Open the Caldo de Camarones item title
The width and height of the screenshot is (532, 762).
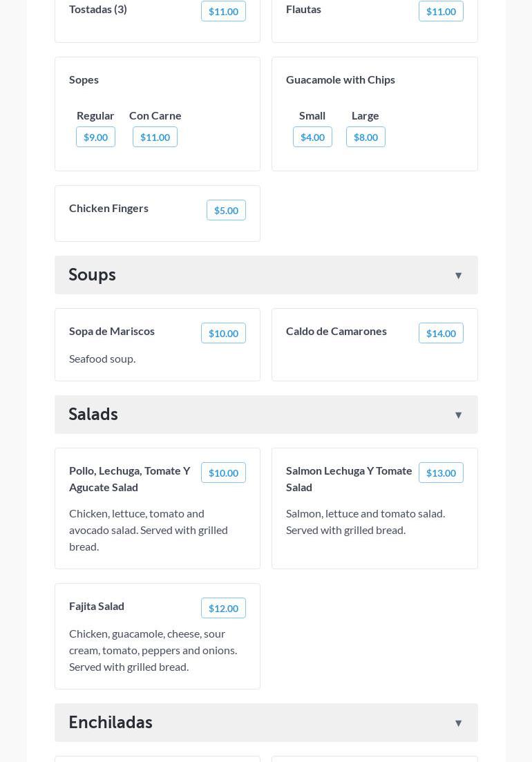tap(336, 331)
